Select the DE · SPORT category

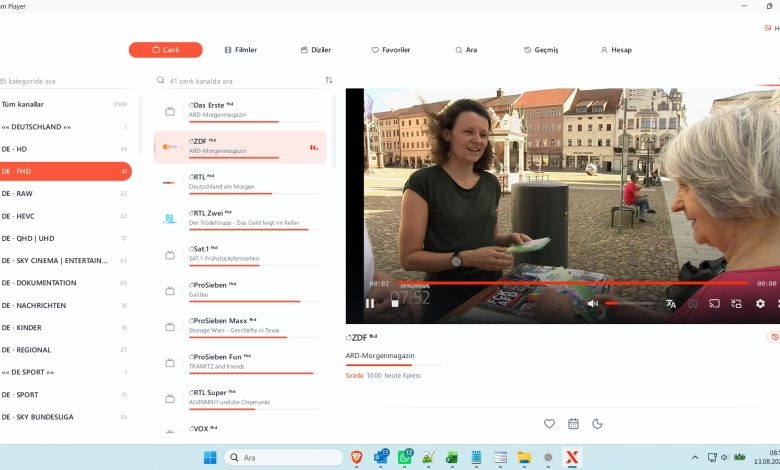(65, 394)
